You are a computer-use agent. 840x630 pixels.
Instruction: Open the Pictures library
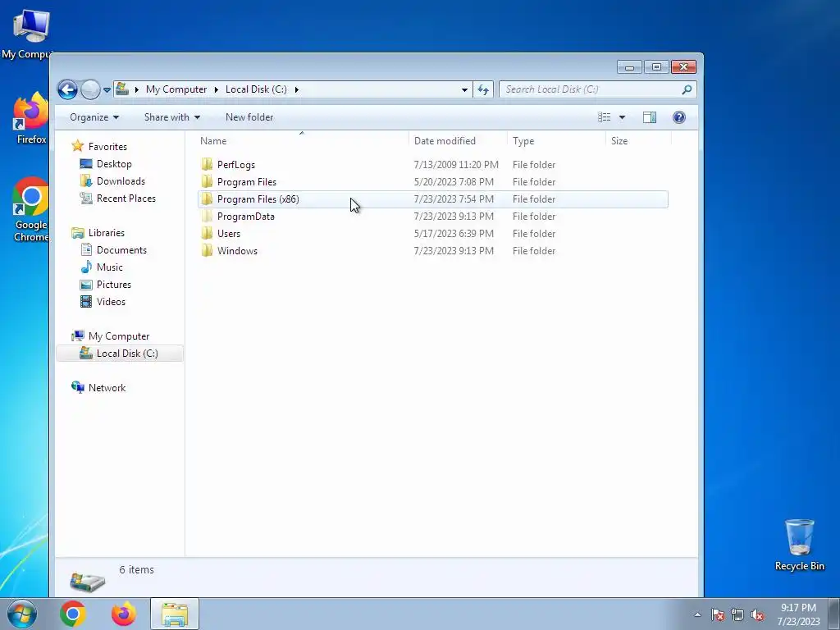pos(113,285)
